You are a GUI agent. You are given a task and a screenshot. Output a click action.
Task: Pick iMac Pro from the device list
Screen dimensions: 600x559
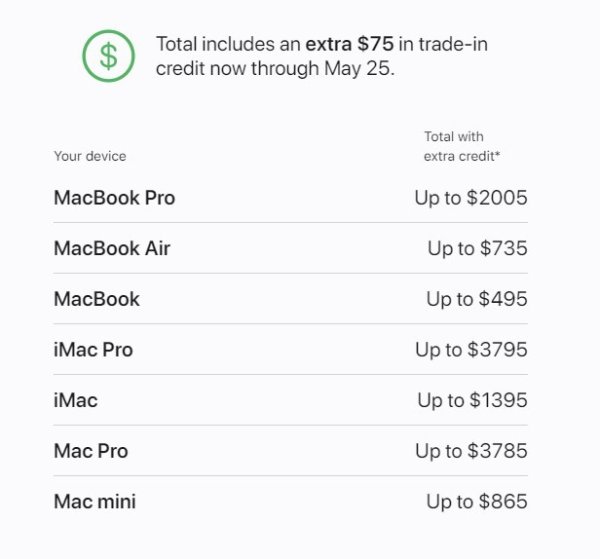[93, 350]
